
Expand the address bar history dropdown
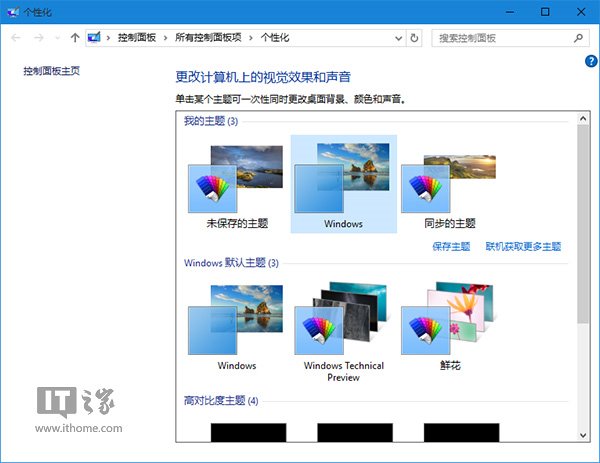(x=398, y=38)
